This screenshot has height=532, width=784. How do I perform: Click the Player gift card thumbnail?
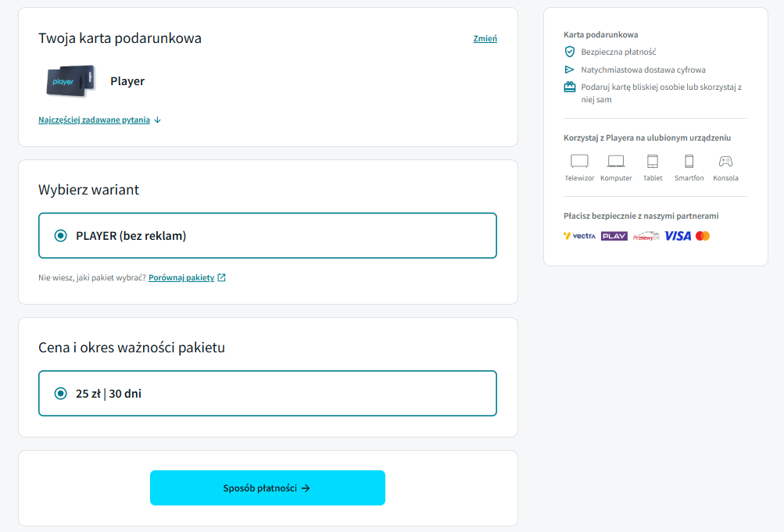[x=70, y=81]
